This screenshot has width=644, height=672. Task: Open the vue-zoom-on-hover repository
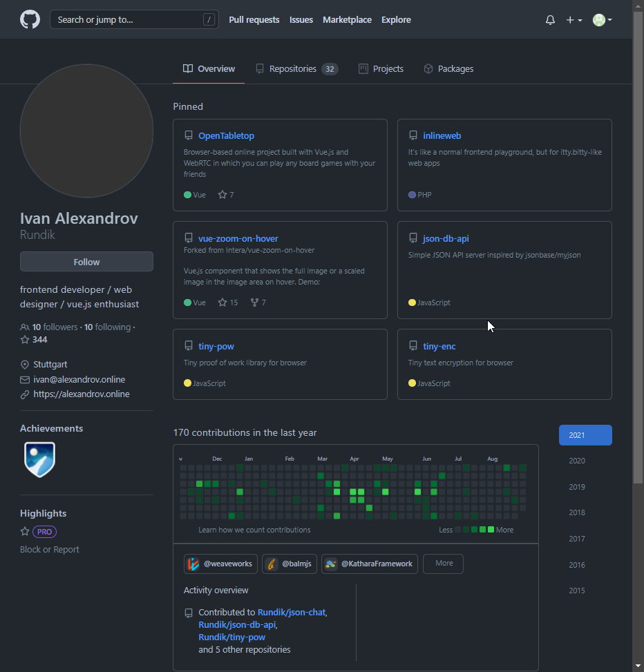(x=238, y=239)
